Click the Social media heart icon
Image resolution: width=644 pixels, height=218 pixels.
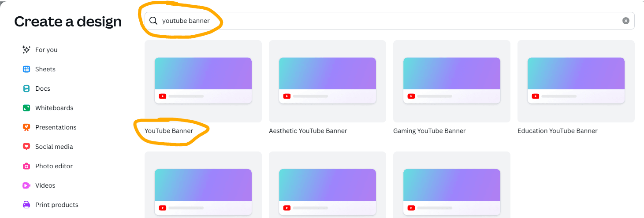tap(26, 147)
